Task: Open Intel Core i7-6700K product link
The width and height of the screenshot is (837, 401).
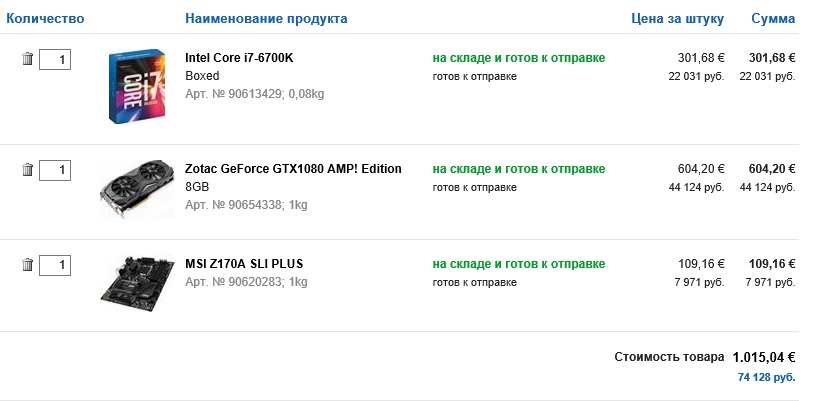Action: coord(239,58)
